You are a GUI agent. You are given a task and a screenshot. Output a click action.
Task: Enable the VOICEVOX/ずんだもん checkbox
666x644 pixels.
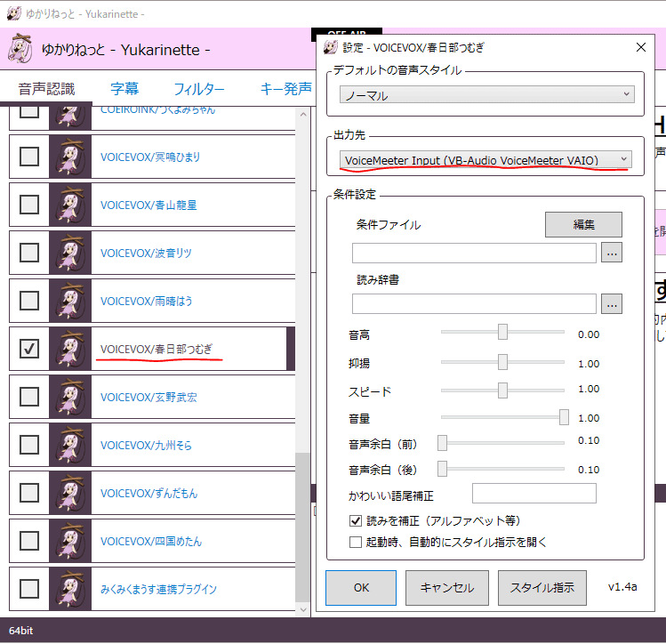tap(29, 493)
